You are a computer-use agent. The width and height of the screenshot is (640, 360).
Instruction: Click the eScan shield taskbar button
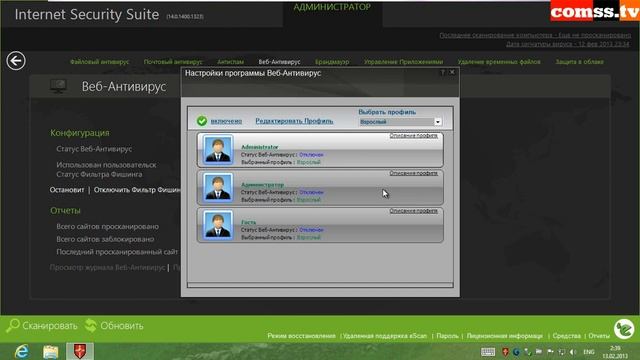coord(80,351)
